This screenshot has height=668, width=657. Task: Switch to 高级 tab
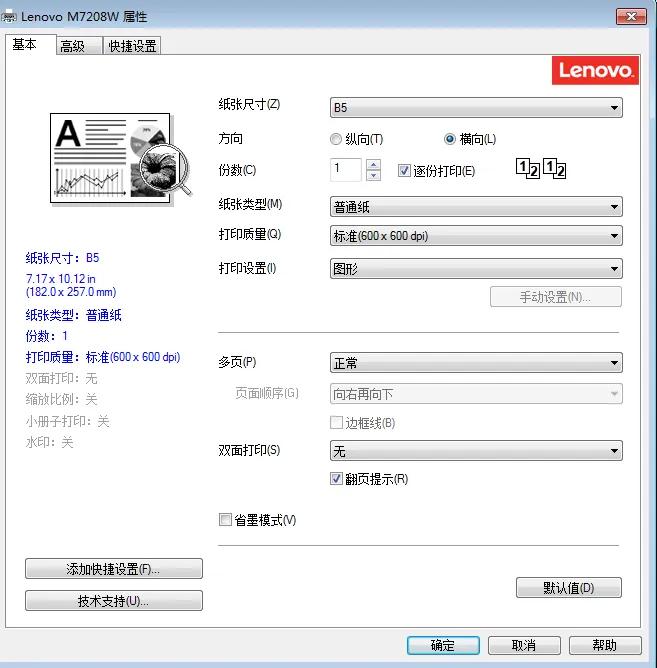point(79,46)
